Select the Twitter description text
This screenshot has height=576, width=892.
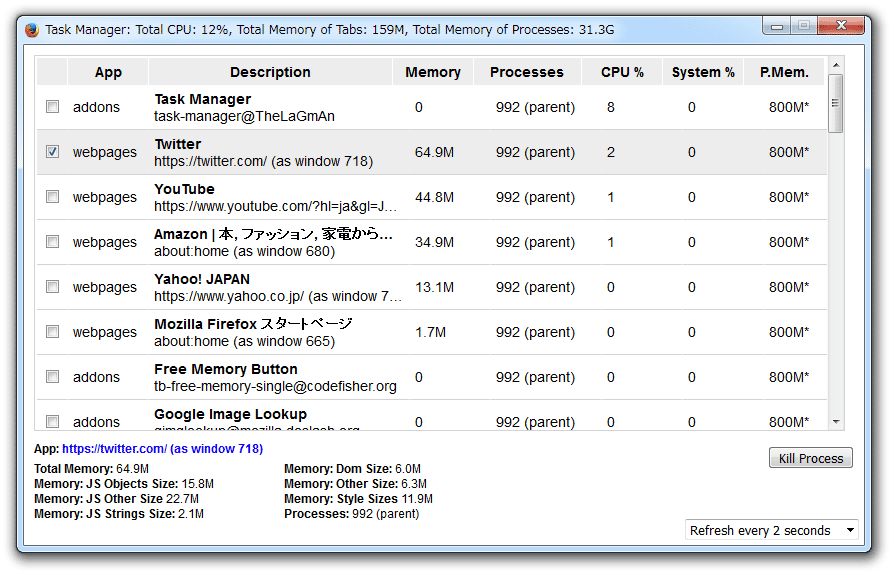(263, 161)
